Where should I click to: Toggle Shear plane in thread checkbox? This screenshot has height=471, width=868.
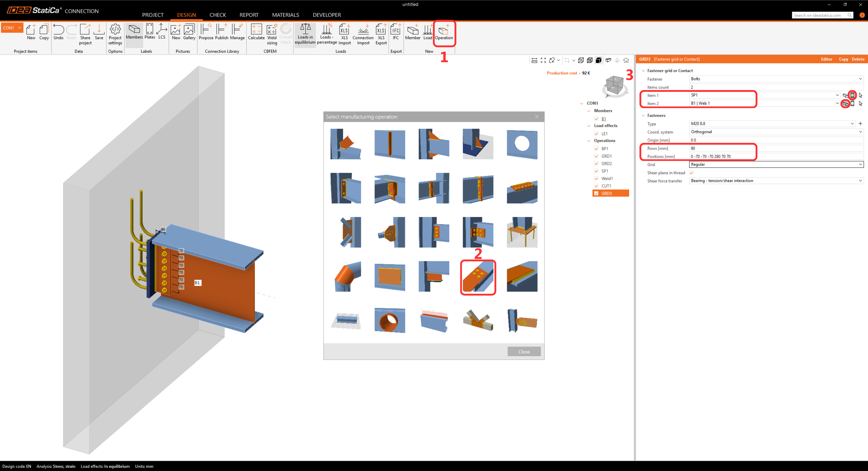point(691,173)
